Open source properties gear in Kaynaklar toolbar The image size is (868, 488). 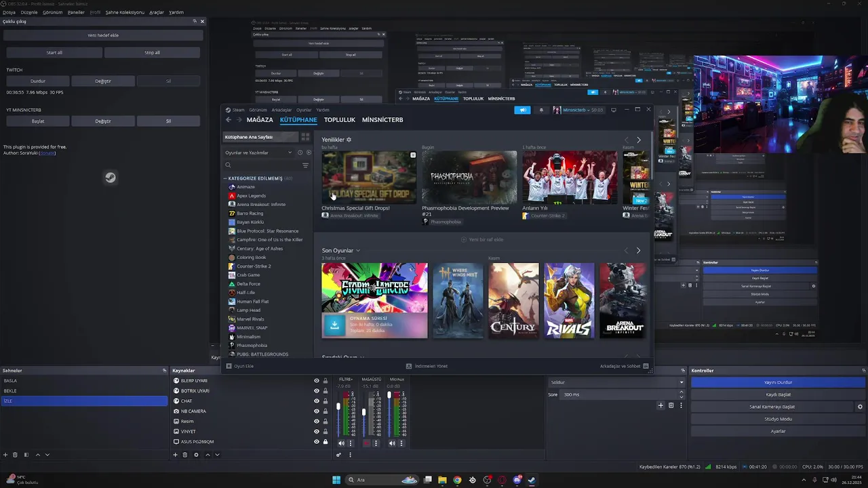196,455
